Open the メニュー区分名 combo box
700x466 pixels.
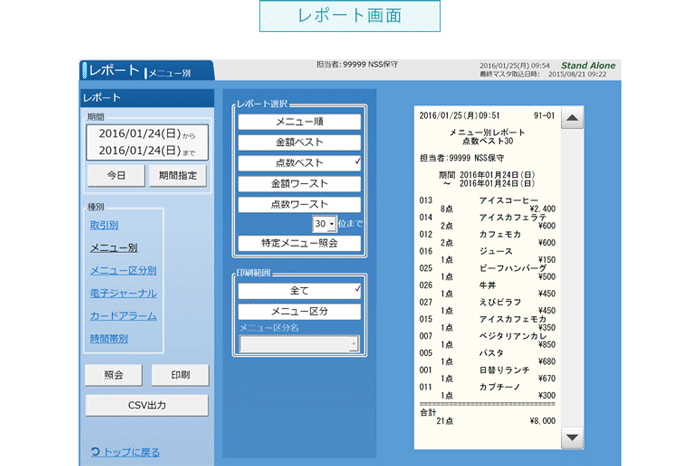coord(299,344)
